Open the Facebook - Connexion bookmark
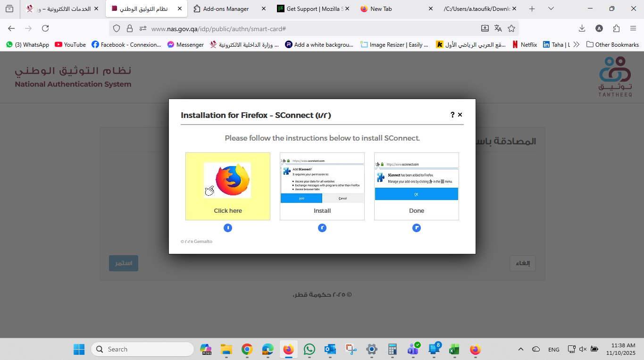Screen dimensions: 644x360 [x=126, y=44]
